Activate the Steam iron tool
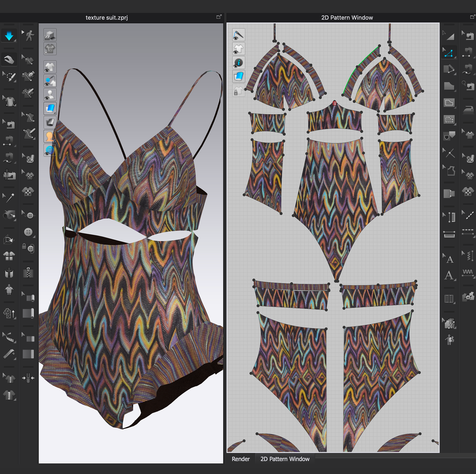This screenshot has width=476, height=474. click(468, 109)
